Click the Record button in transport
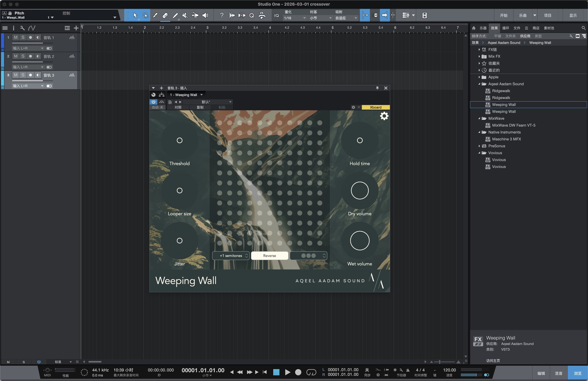This screenshot has height=381, width=588. click(298, 372)
